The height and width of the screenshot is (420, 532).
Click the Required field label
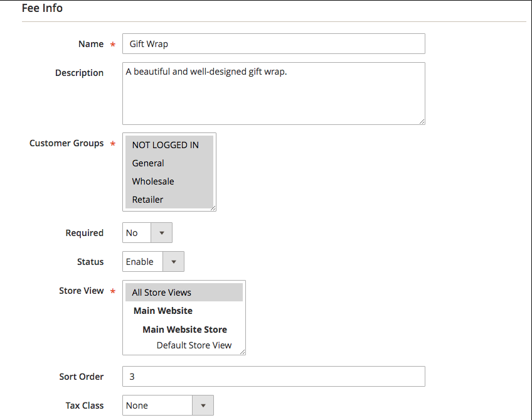click(85, 233)
